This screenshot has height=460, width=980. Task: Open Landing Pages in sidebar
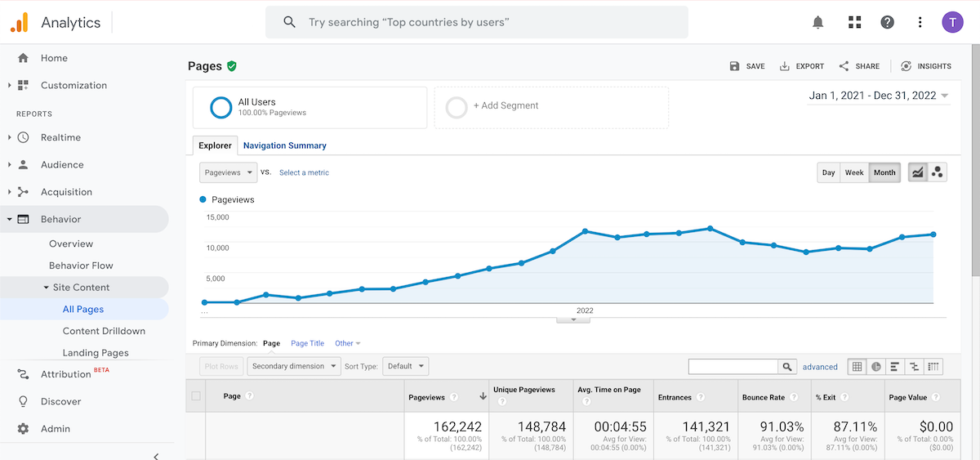pyautogui.click(x=96, y=353)
